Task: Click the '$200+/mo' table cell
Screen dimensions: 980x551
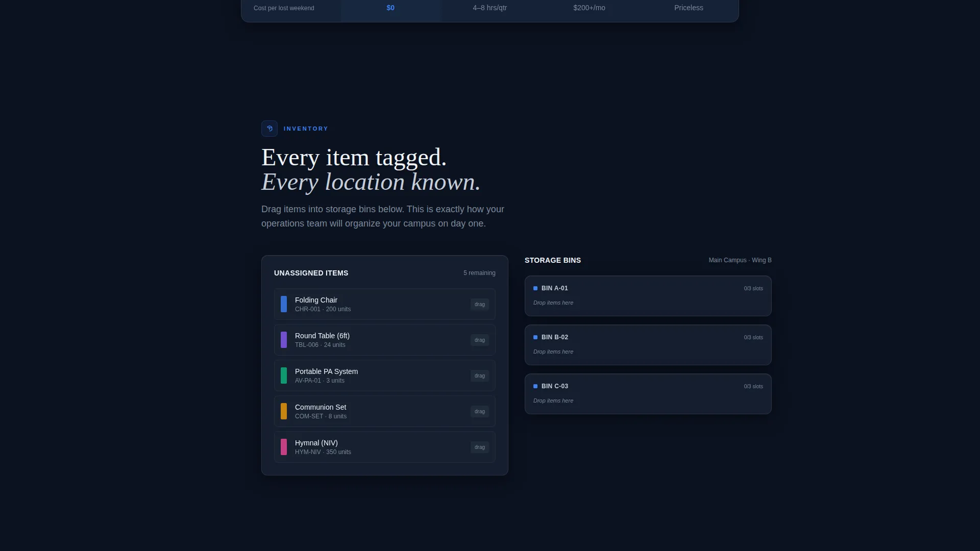Action: click(x=589, y=8)
